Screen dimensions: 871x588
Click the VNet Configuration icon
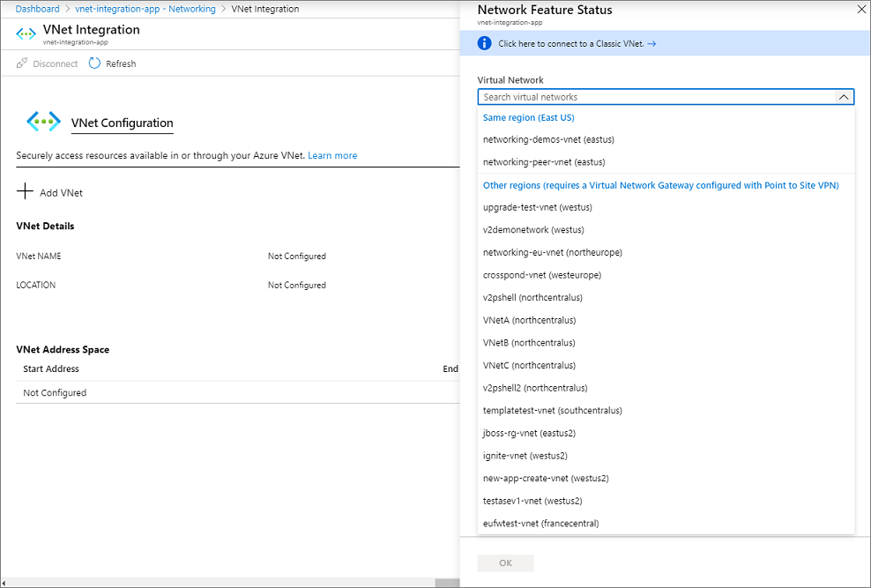(43, 121)
